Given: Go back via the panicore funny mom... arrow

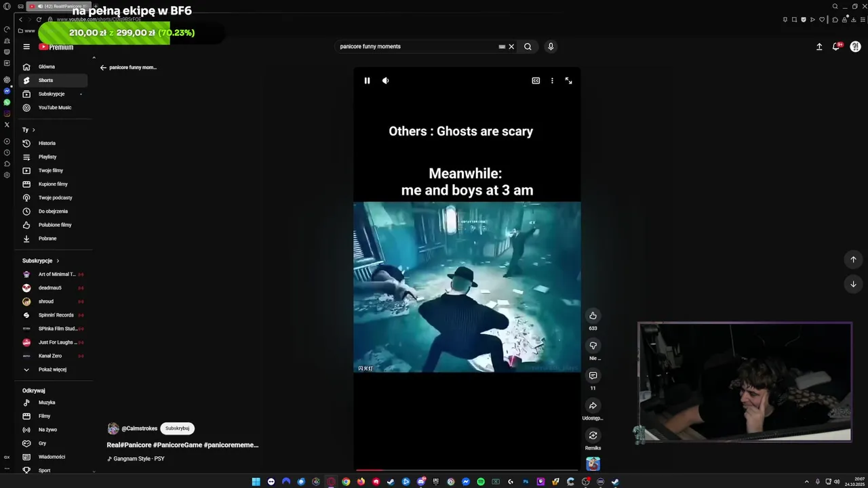Looking at the screenshot, I should pyautogui.click(x=103, y=67).
